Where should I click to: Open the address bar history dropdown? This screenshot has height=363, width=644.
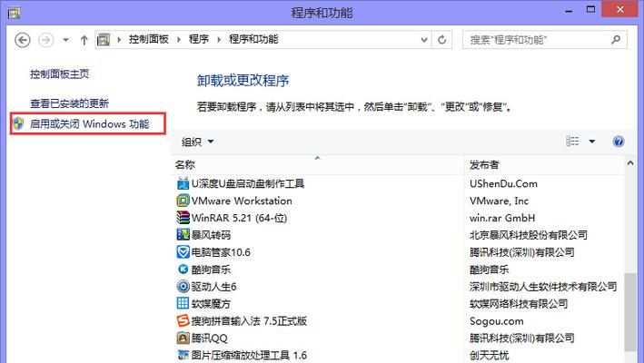pos(424,40)
